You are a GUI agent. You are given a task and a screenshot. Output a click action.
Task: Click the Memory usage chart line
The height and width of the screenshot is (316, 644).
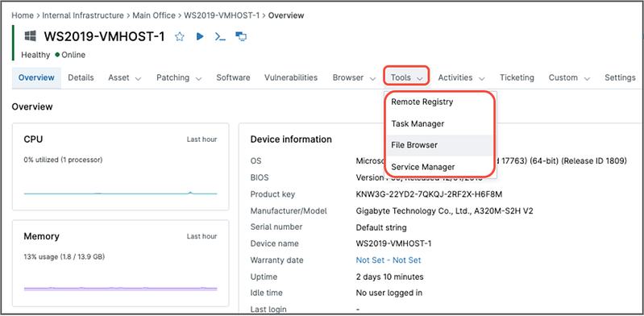(120, 289)
